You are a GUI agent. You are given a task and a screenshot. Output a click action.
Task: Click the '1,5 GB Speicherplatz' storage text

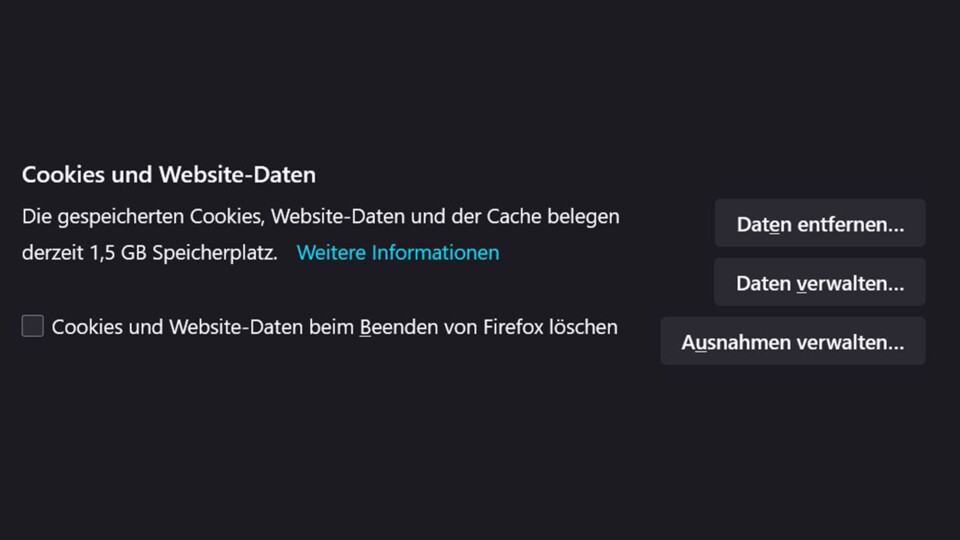click(x=183, y=252)
